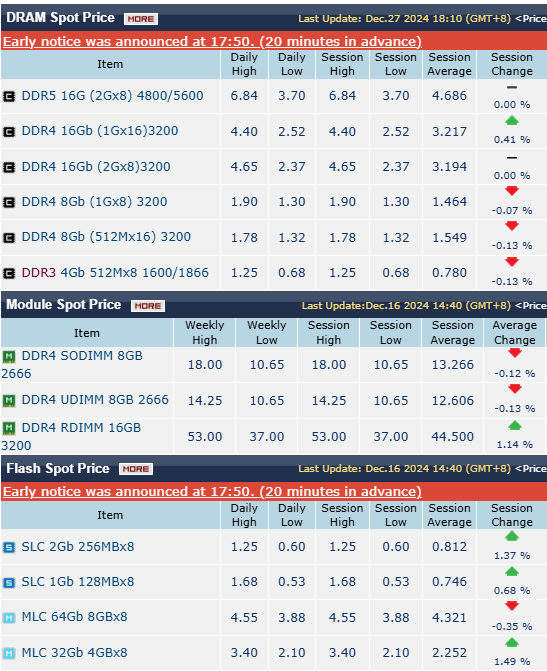Click red down arrow for DDR4 8Gb (1Gx8) 3200
Screen dimensions: 547x671
512,191
